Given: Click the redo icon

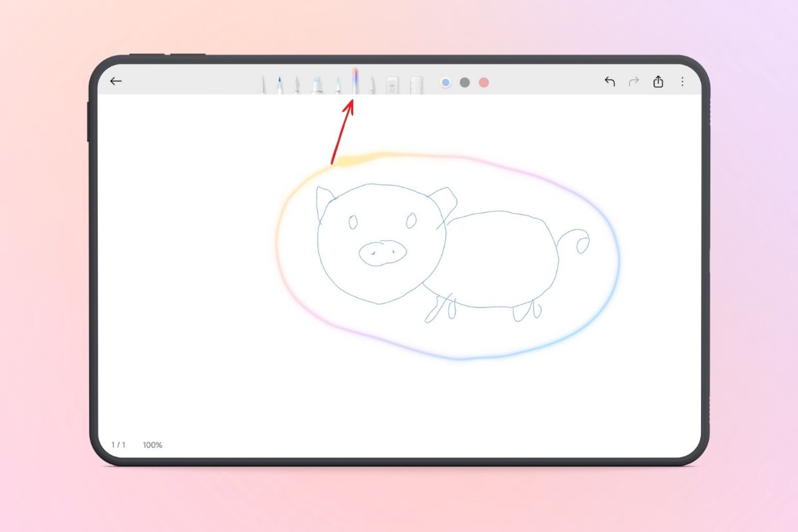Looking at the screenshot, I should click(x=633, y=81).
